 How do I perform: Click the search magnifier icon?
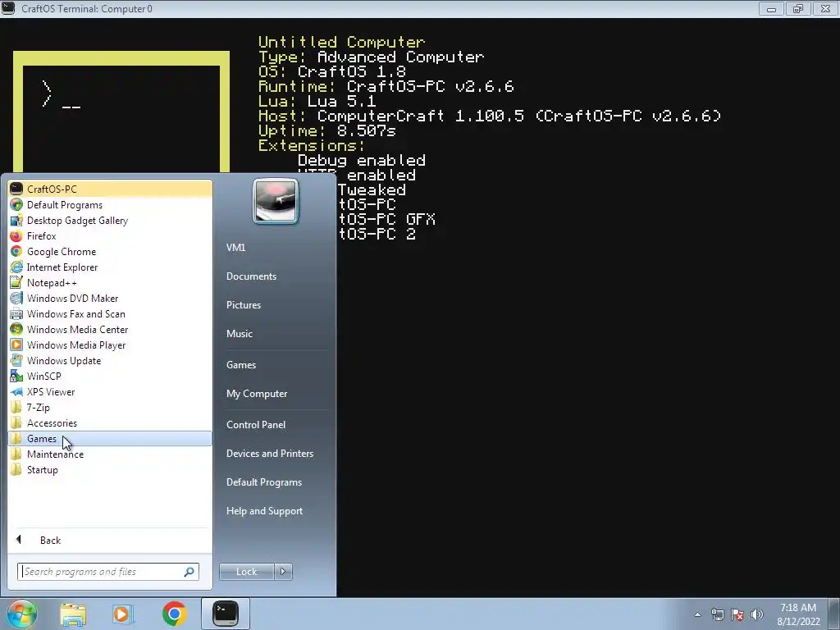point(189,572)
